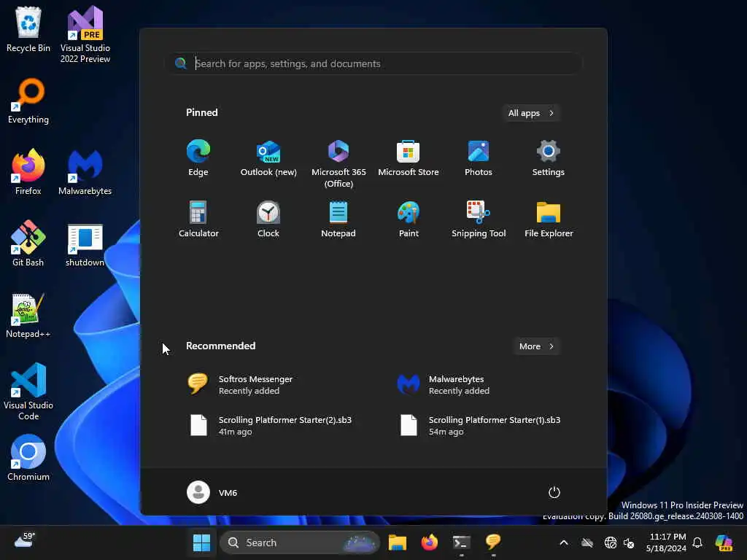
Task: Expand the All apps list
Action: coord(531,113)
